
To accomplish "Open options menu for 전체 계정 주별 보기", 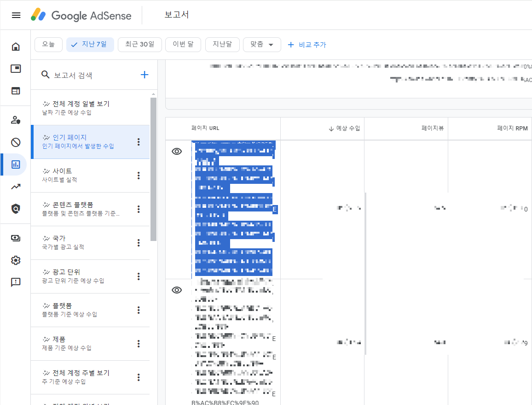I will (139, 377).
